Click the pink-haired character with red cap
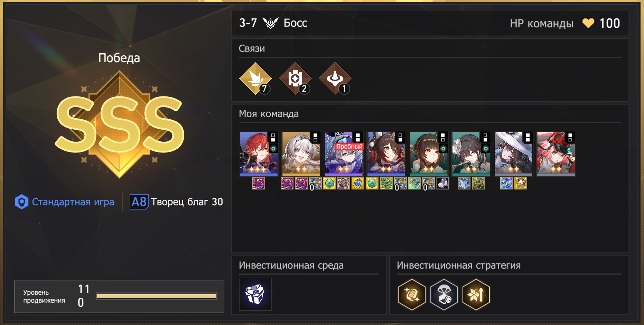 click(x=556, y=154)
